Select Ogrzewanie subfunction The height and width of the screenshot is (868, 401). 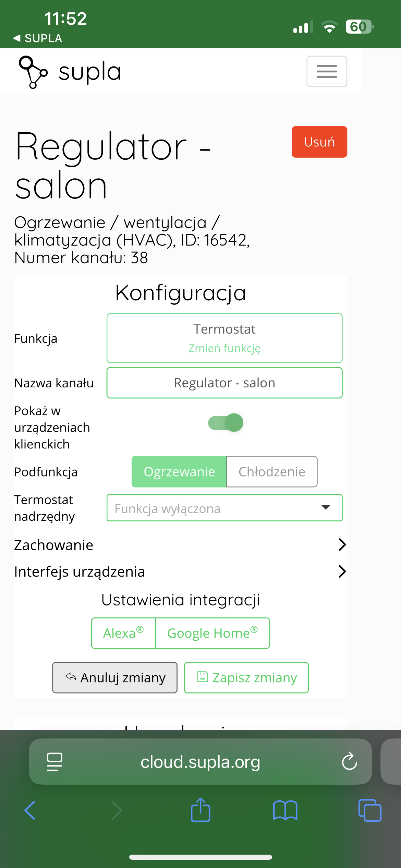click(x=179, y=472)
